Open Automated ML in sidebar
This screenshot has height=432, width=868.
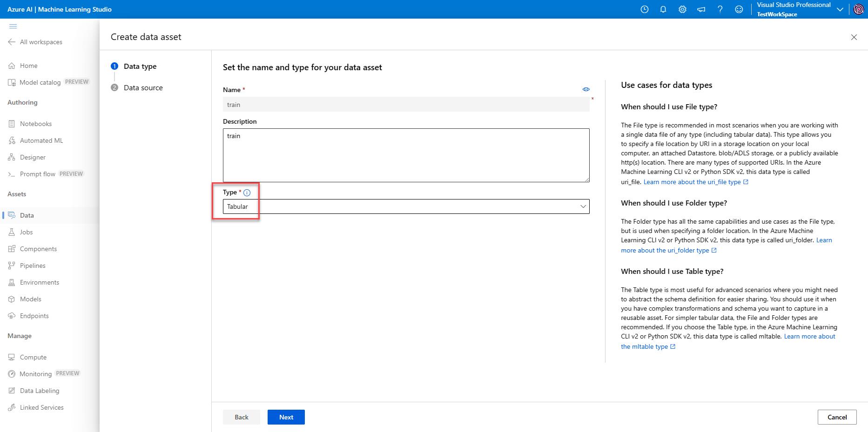(41, 140)
